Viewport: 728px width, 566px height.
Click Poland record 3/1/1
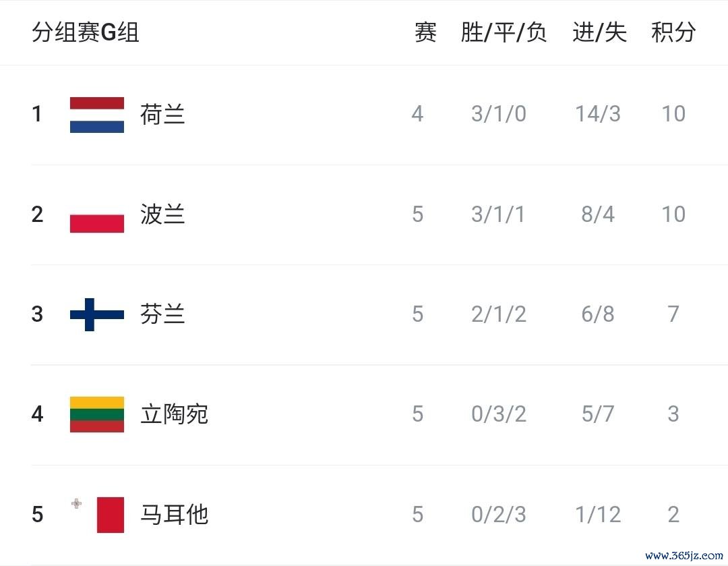point(498,215)
